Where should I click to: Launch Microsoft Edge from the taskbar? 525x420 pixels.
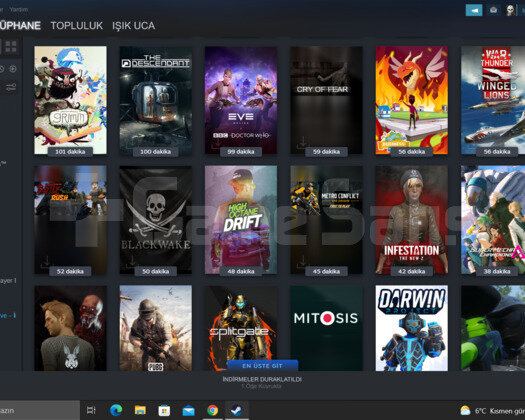tap(116, 410)
